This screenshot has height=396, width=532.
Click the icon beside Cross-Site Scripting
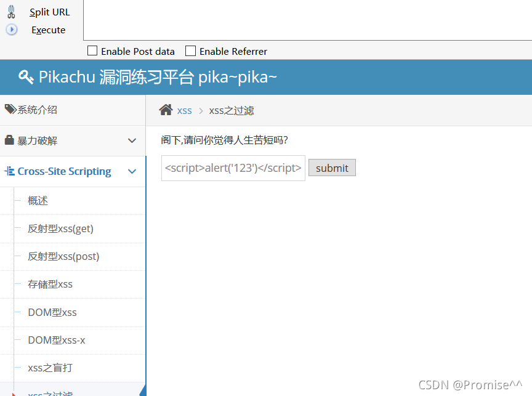click(9, 171)
